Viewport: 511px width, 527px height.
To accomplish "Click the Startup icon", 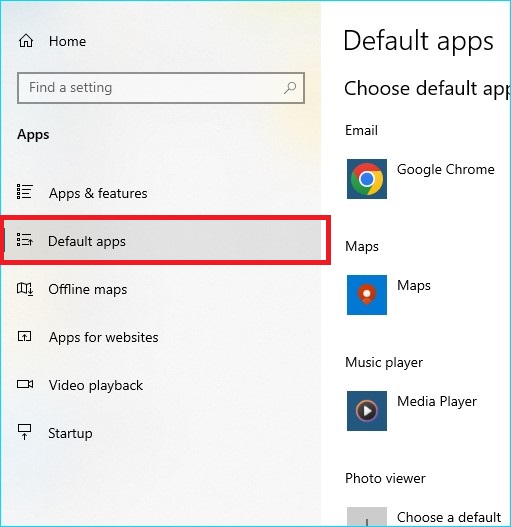I will [25, 432].
